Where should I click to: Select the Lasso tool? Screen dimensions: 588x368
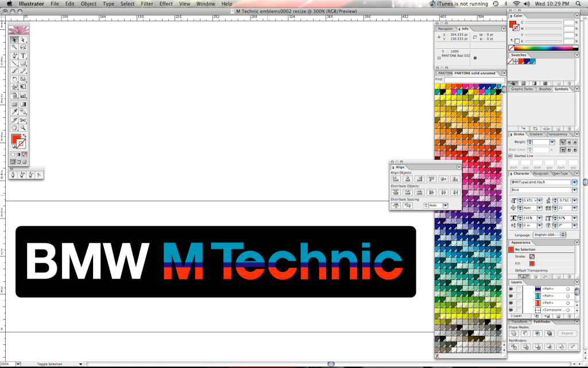pyautogui.click(x=23, y=47)
